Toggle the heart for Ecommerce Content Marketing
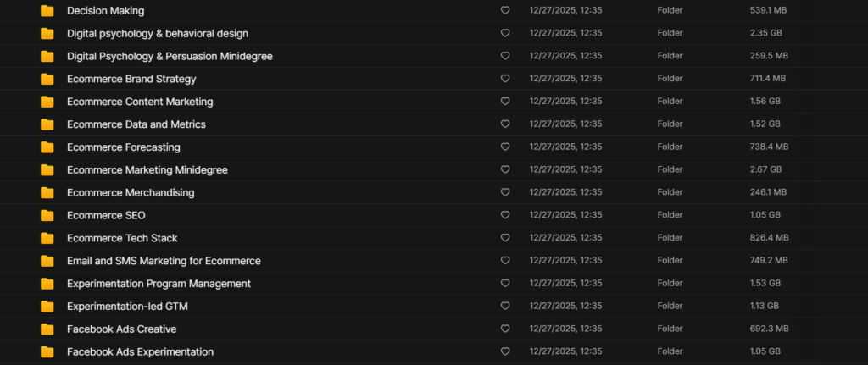Screen dimensions: 868x365 [x=505, y=102]
